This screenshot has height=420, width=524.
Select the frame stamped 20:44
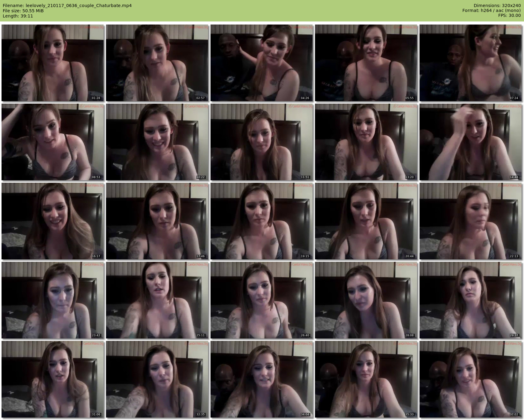366,221
